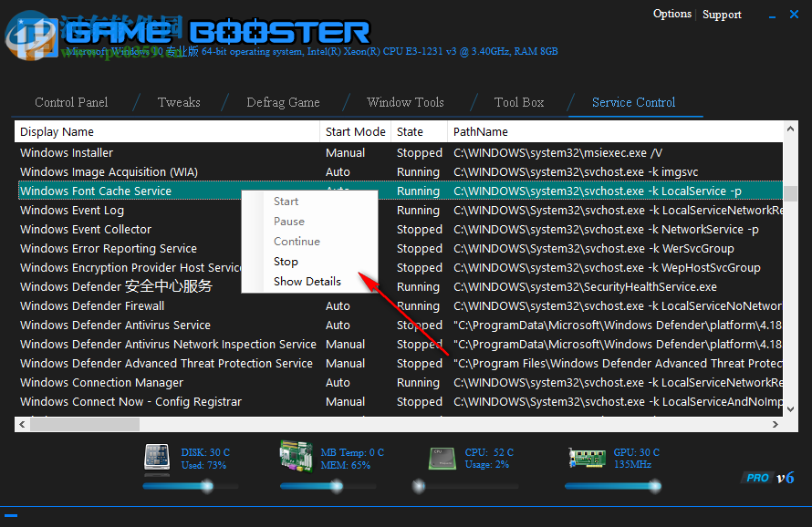The width and height of the screenshot is (812, 527).
Task: Open the Window Tools tab
Action: tap(405, 102)
